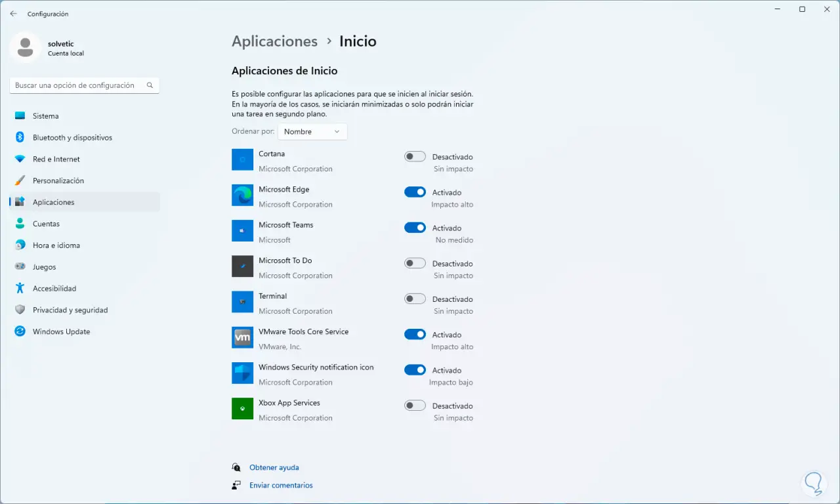Disable Microsoft Edge startup toggle
Screen dimensions: 840x504
pos(415,192)
